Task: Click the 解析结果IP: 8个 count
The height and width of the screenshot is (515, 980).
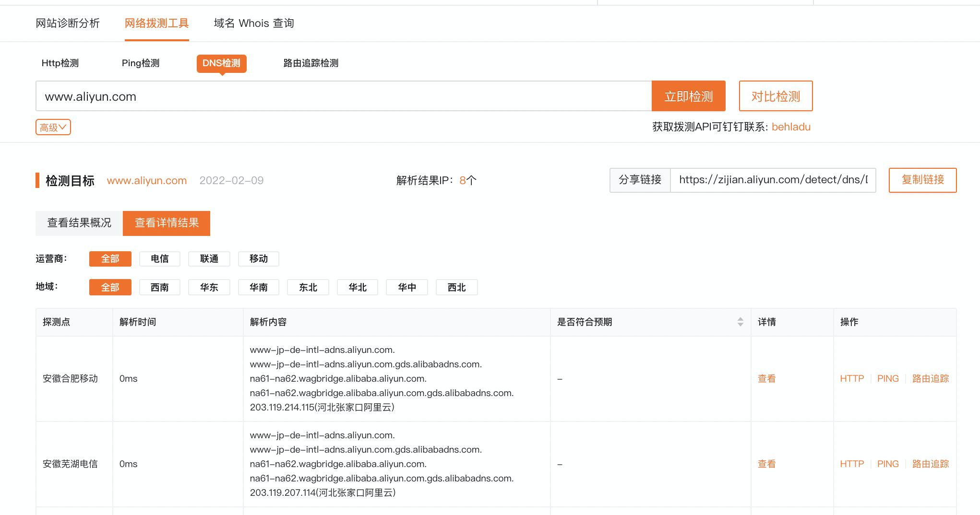Action: coord(436,180)
